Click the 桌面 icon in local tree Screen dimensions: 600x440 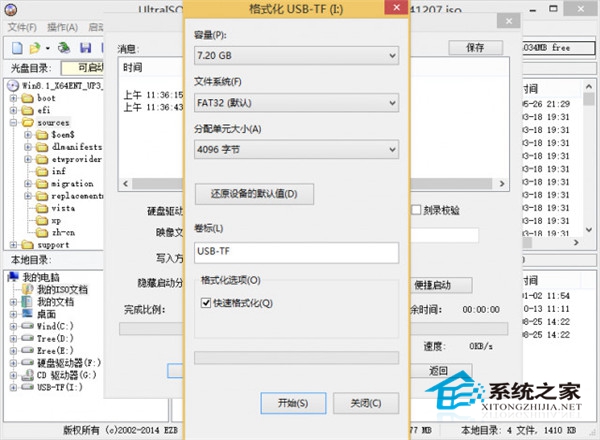(27, 314)
